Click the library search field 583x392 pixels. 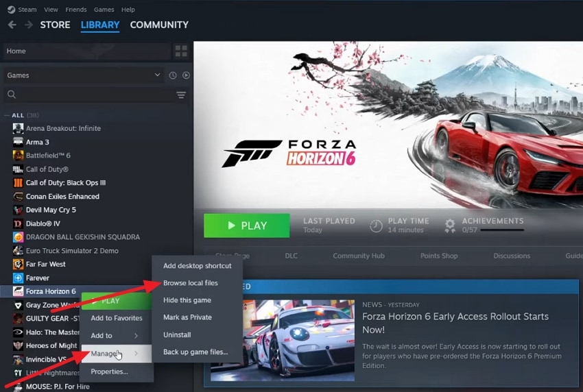pyautogui.click(x=95, y=95)
